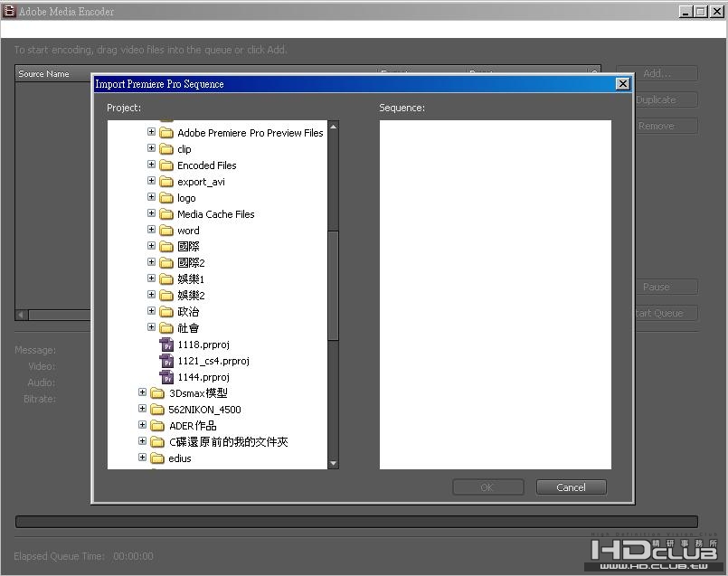Click the 社會 folder icon
Viewport: 728px width, 576px height.
(x=166, y=328)
